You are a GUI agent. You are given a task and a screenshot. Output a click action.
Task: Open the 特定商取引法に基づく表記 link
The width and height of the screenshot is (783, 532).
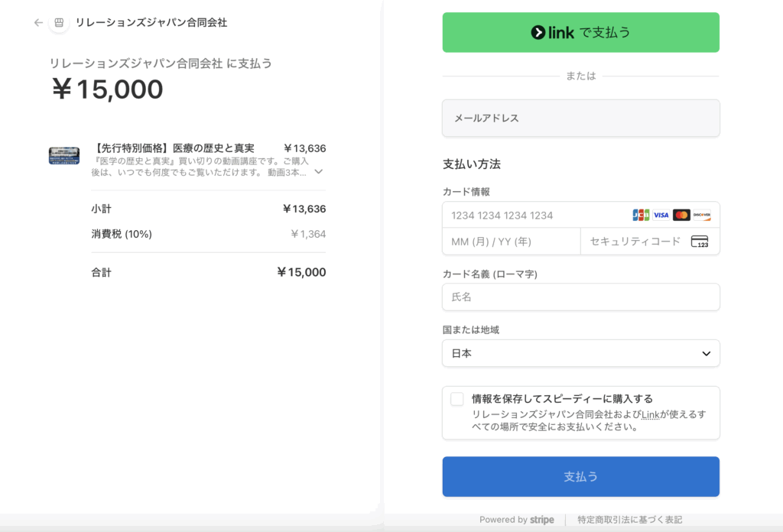click(630, 520)
